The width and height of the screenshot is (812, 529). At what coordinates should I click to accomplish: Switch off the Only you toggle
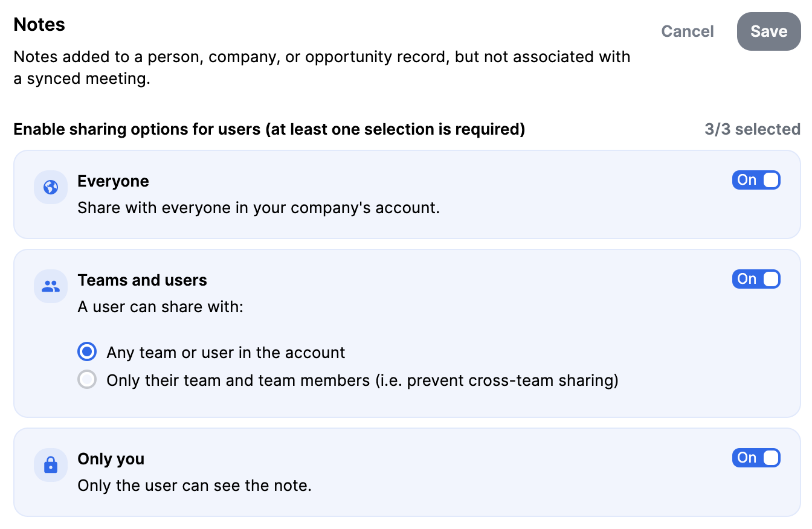[756, 458]
